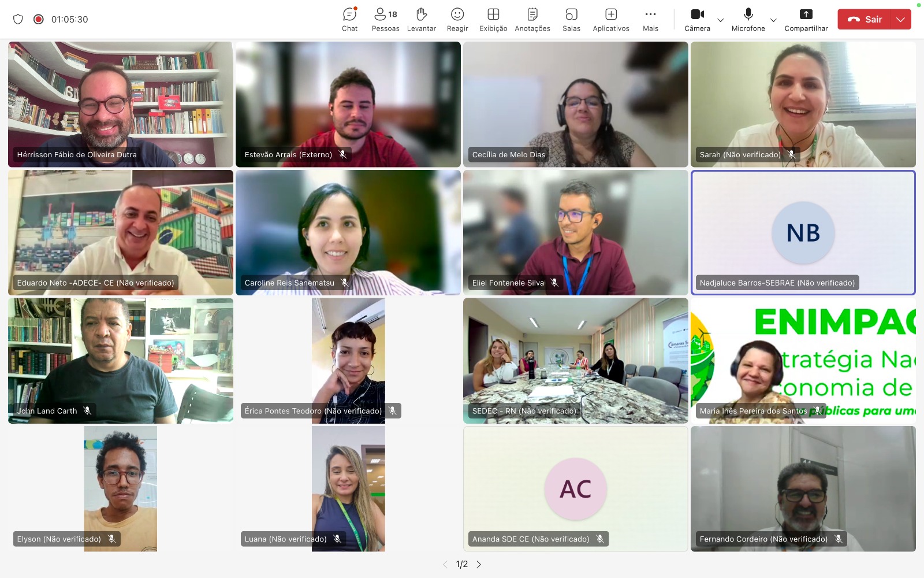The image size is (924, 578).
Task: Expand the camera options arrow
Action: point(720,20)
